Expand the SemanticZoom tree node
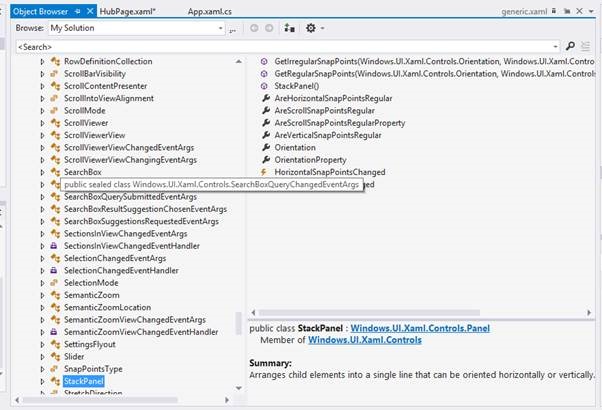 [42, 295]
